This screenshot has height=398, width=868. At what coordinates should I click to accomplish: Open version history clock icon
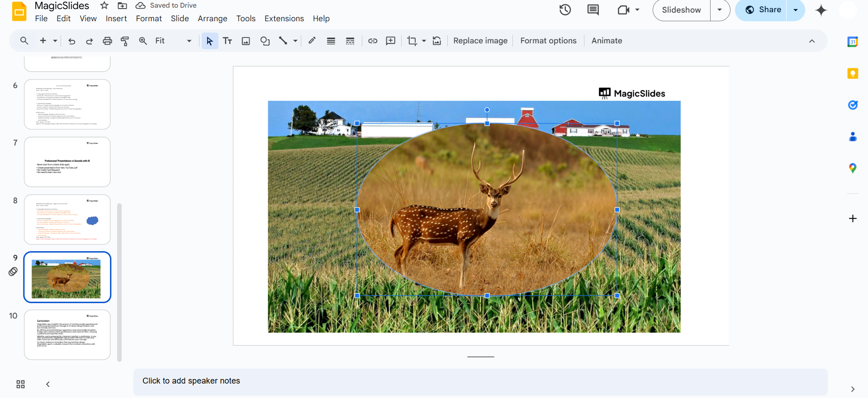click(565, 10)
